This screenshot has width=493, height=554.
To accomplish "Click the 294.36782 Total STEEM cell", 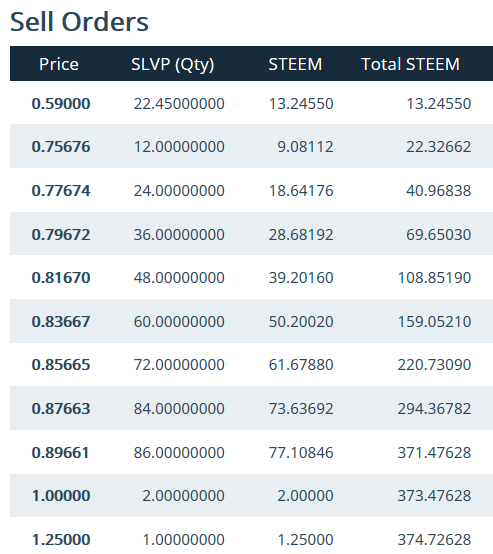I will point(434,408).
